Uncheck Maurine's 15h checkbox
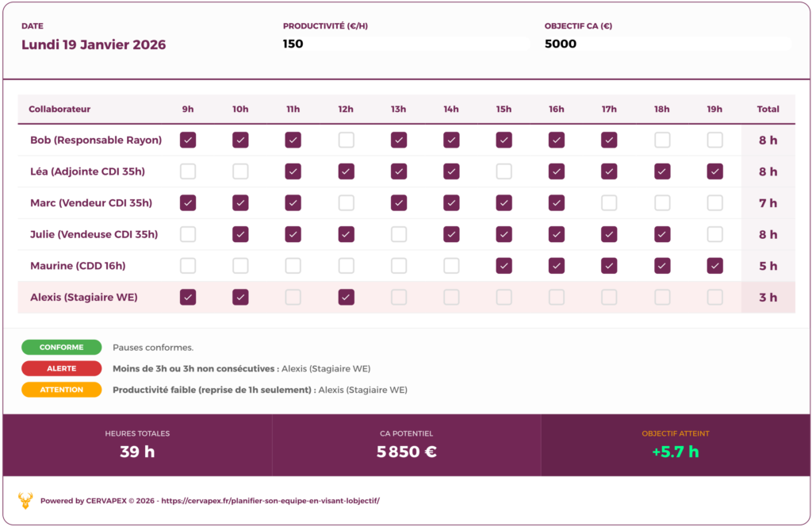The image size is (812, 527). point(504,266)
